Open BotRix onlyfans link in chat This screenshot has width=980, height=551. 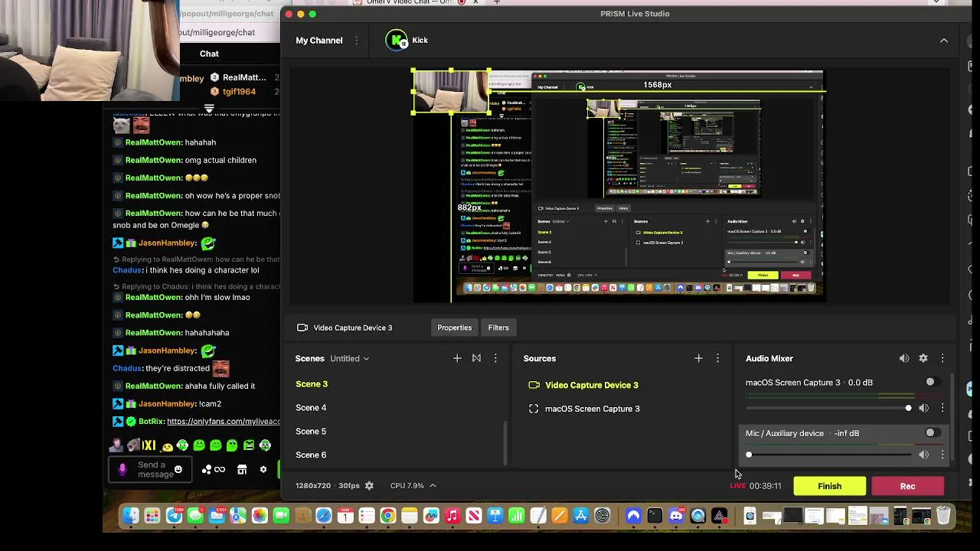pos(224,422)
